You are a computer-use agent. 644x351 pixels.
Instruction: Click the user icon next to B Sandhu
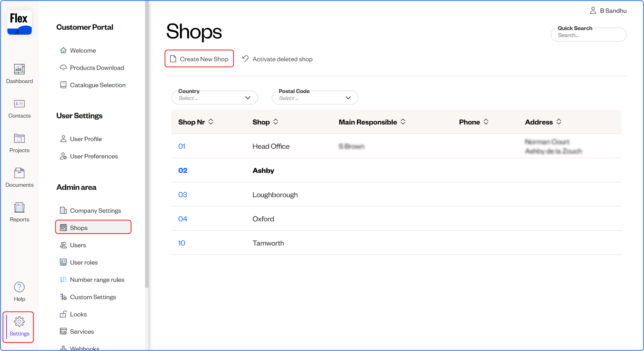tap(593, 10)
